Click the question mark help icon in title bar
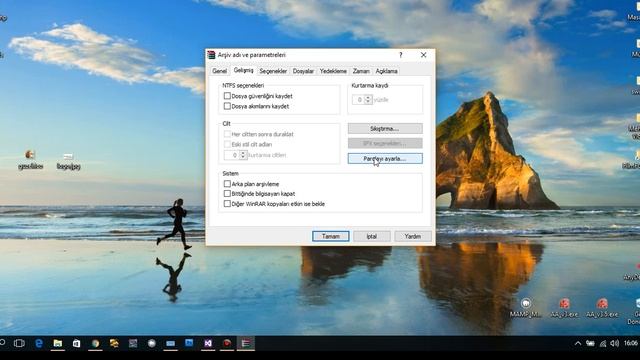Image resolution: width=640 pixels, height=360 pixels. tap(400, 55)
